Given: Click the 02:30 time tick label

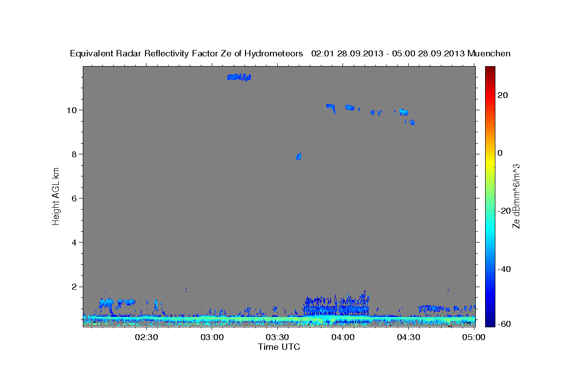Looking at the screenshot, I should coord(147,337).
